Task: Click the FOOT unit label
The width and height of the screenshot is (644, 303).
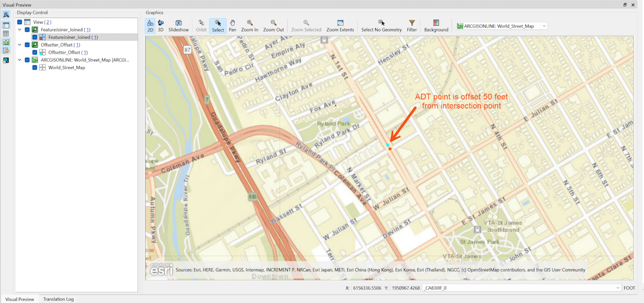Action: pyautogui.click(x=630, y=288)
